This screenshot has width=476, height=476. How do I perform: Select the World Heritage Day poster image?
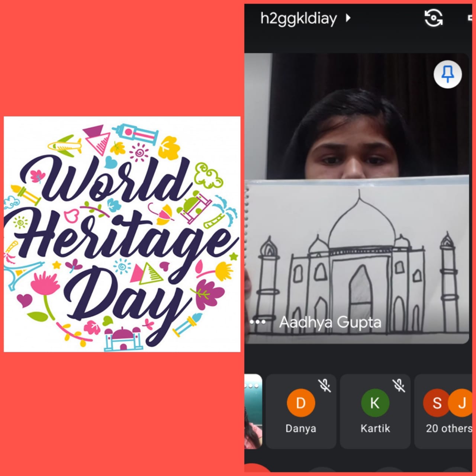(122, 234)
